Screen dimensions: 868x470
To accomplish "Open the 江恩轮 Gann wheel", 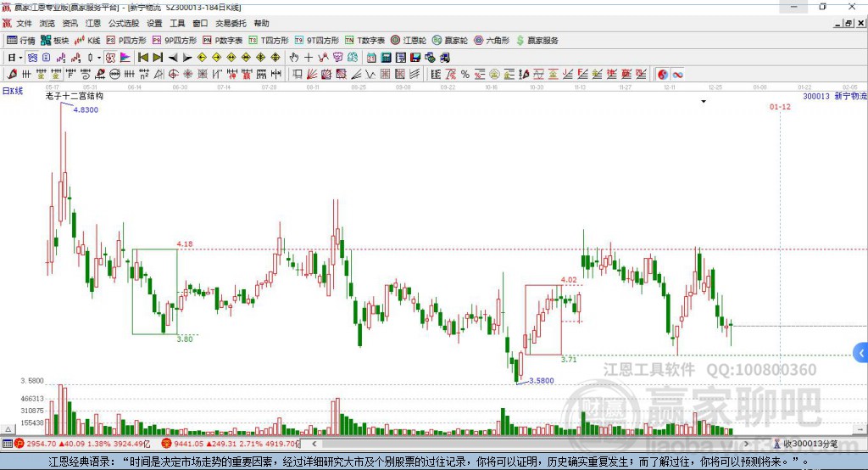I will 409,41.
